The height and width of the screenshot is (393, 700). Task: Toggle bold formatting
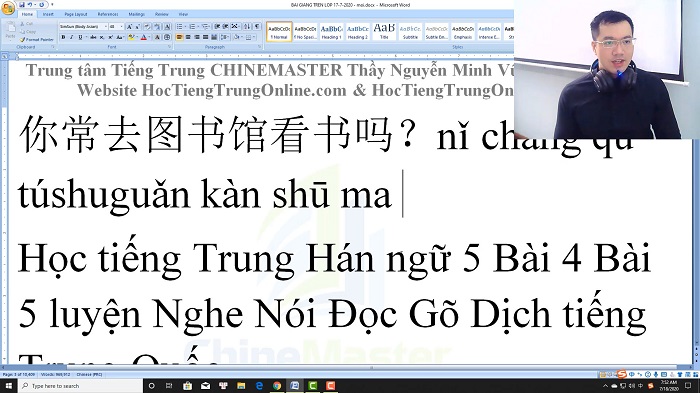pos(63,37)
